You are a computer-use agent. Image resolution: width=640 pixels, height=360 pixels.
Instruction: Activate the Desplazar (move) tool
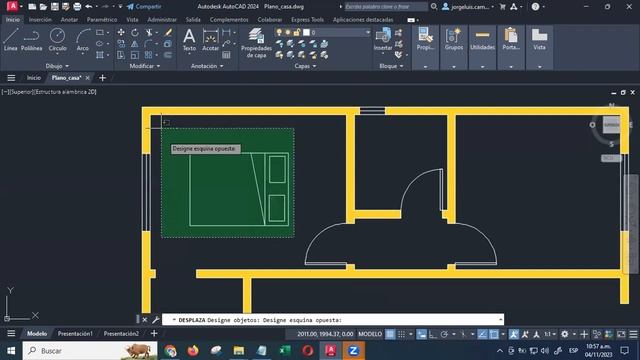pos(121,32)
